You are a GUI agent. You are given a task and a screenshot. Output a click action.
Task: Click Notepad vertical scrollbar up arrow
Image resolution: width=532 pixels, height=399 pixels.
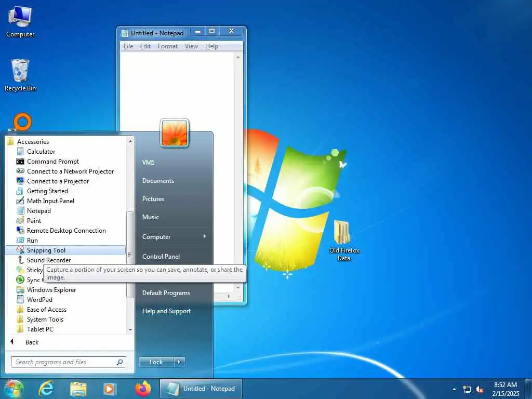point(238,57)
